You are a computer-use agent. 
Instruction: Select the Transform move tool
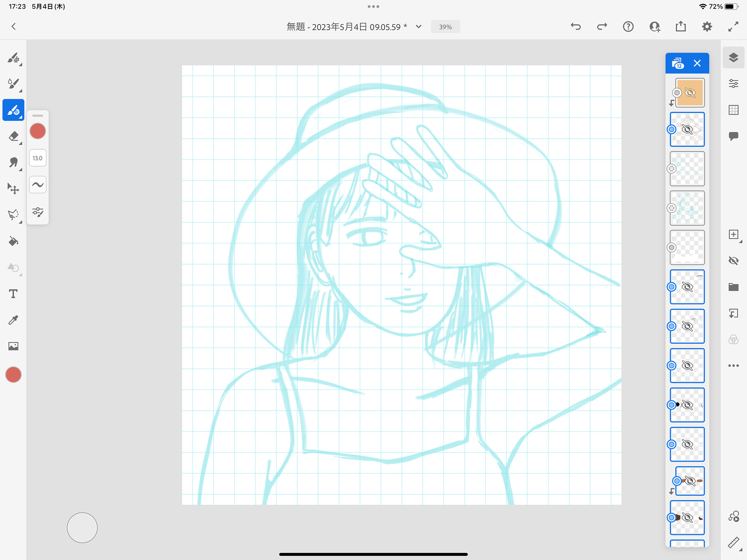13,189
